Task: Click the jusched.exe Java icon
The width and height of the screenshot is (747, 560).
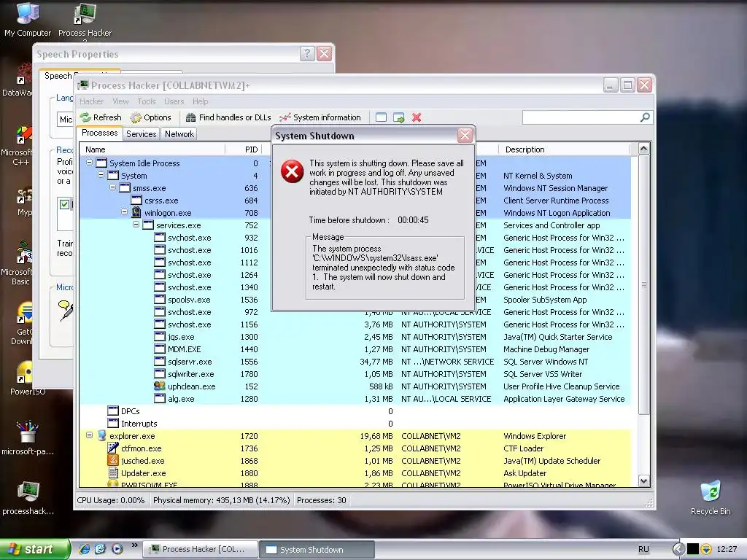Action: click(x=113, y=460)
